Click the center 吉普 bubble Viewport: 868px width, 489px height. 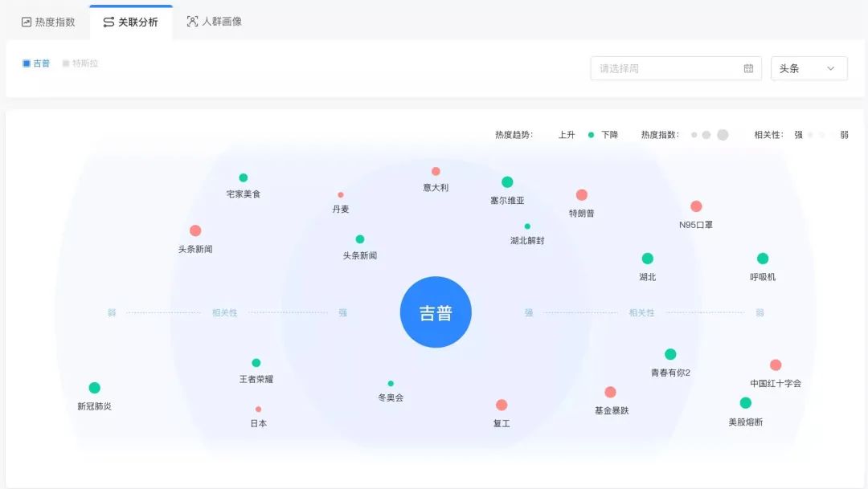click(x=436, y=312)
